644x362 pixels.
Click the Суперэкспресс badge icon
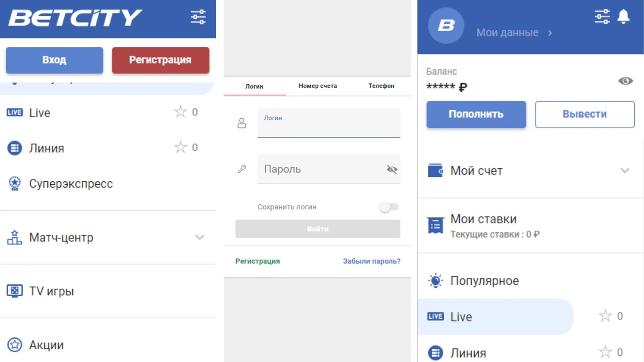(x=15, y=183)
